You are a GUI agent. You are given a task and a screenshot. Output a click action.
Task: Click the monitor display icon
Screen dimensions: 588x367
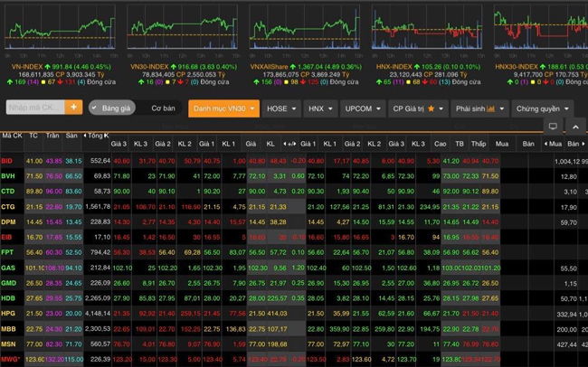coord(553,127)
